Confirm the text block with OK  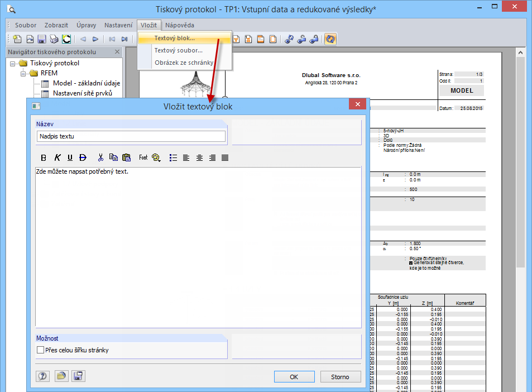(x=294, y=377)
